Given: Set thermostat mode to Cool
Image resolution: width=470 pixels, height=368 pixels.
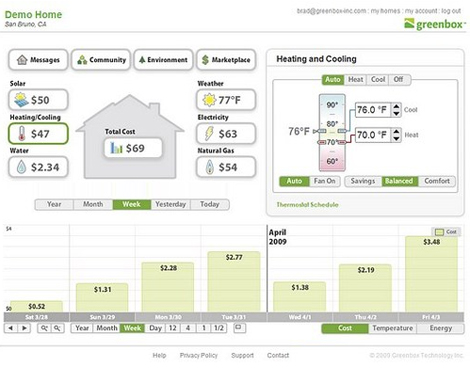Looking at the screenshot, I should [378, 79].
